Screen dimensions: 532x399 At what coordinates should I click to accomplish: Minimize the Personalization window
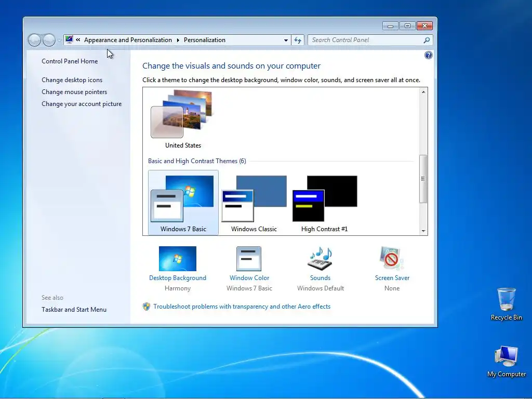tap(390, 26)
